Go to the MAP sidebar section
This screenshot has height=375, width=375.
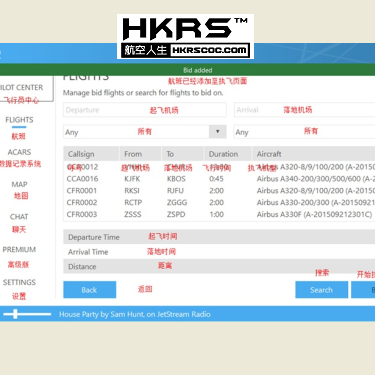pyautogui.click(x=19, y=184)
